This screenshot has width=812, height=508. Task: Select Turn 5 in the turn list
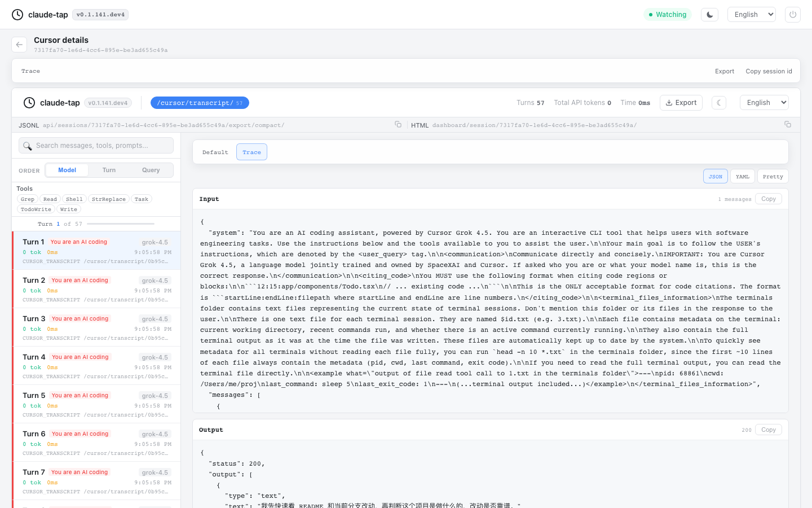[96, 404]
